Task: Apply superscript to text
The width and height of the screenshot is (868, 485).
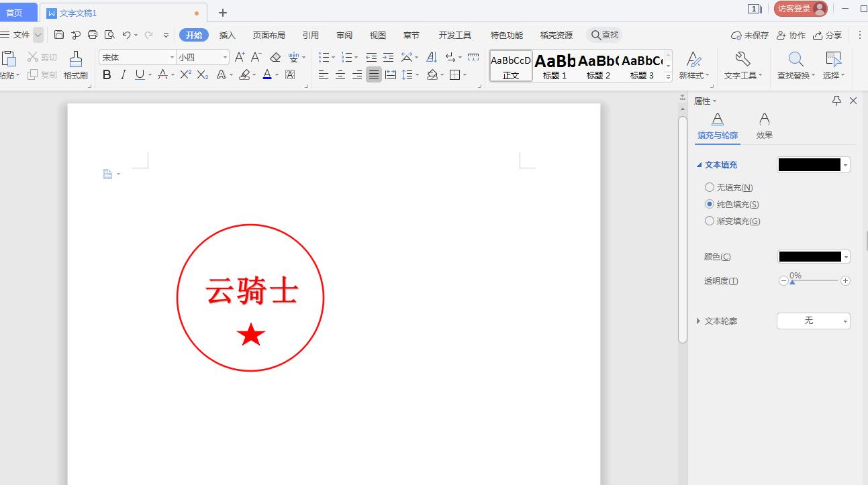Action: pos(185,75)
